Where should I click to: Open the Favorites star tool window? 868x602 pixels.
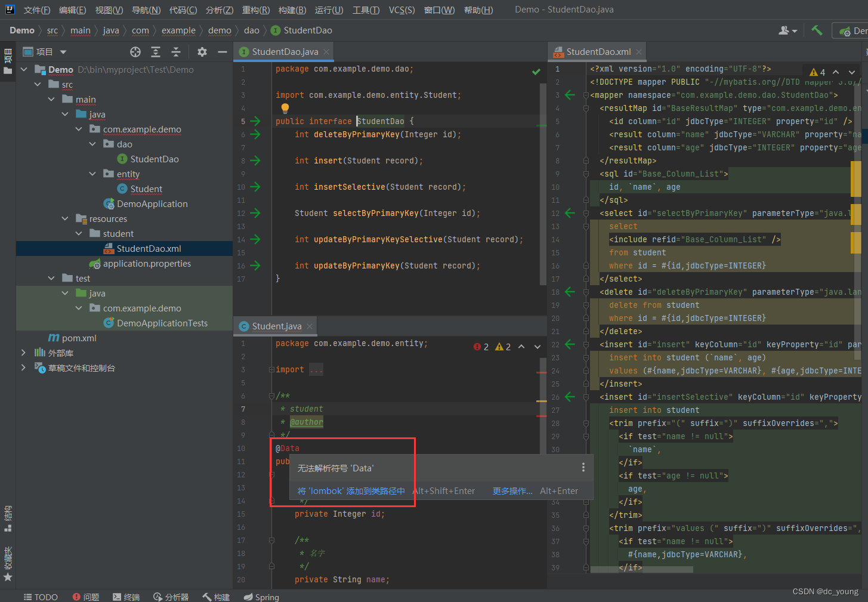pos(8,564)
